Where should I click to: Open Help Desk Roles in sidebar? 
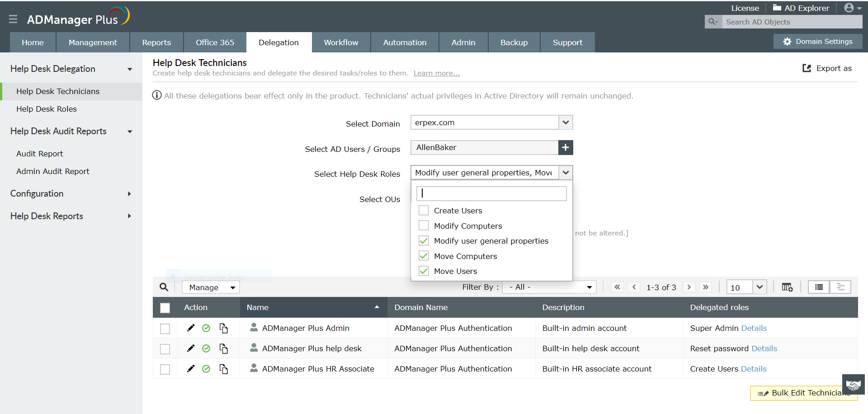click(x=47, y=109)
